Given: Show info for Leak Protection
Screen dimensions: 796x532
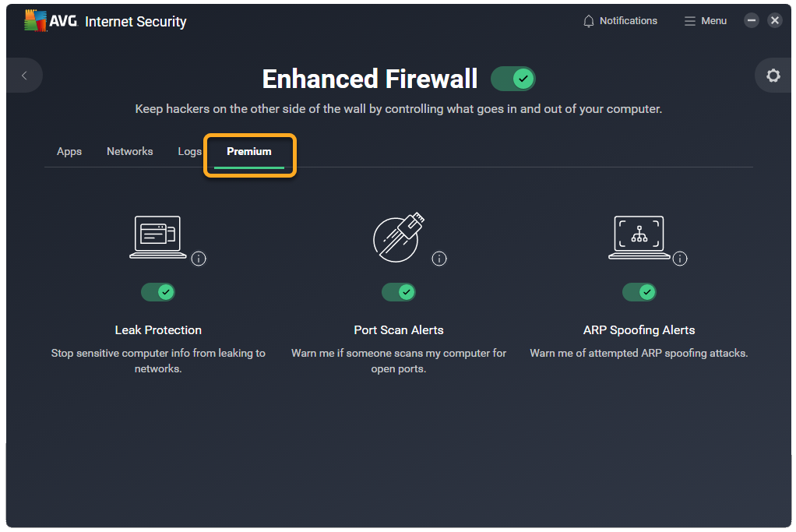Looking at the screenshot, I should click(x=199, y=259).
